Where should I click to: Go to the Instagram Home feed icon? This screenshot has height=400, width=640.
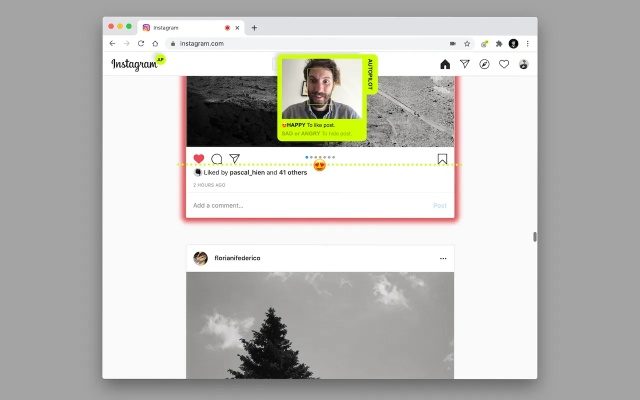(445, 64)
